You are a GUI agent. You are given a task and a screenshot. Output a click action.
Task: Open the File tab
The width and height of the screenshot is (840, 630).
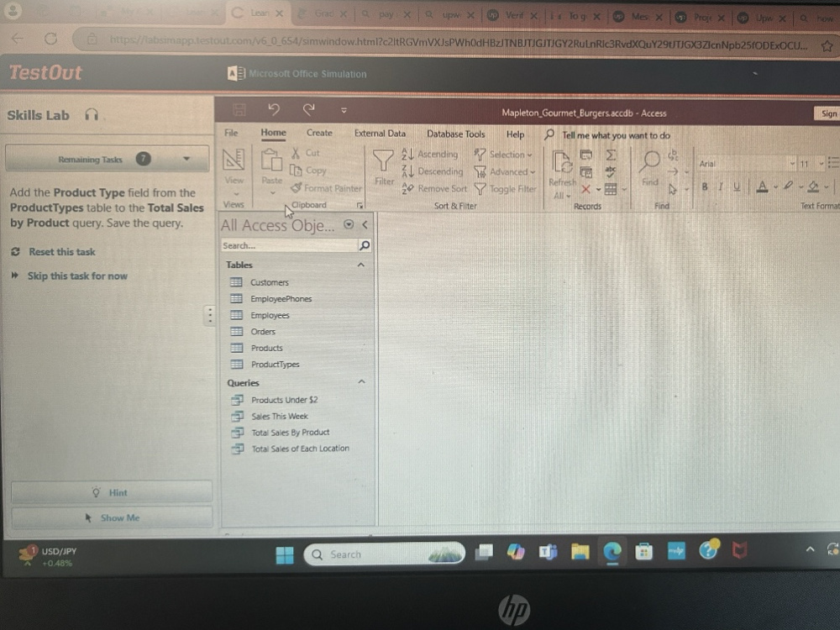pyautogui.click(x=231, y=133)
